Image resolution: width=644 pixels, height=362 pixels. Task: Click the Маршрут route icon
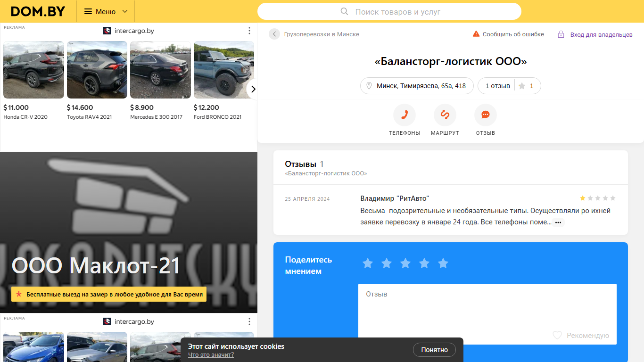(x=445, y=115)
